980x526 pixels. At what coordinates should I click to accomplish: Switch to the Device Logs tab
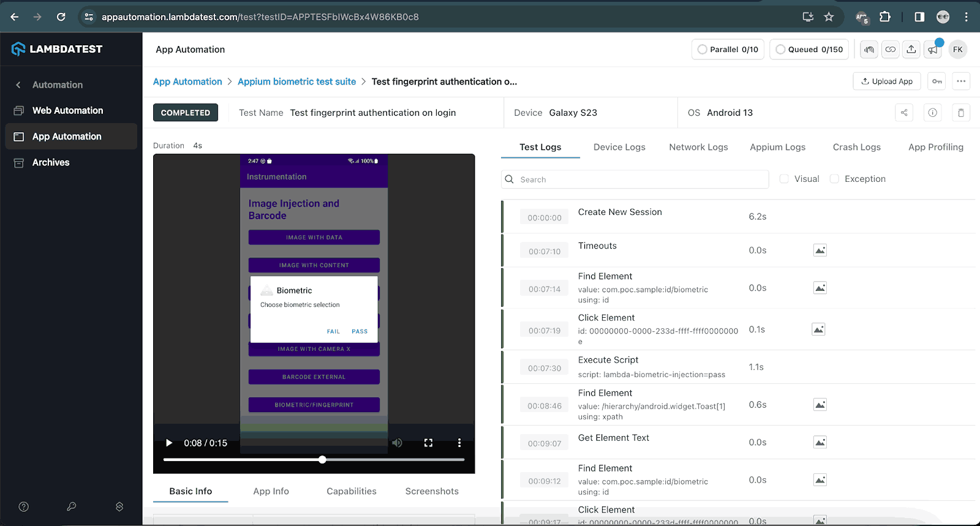619,148
